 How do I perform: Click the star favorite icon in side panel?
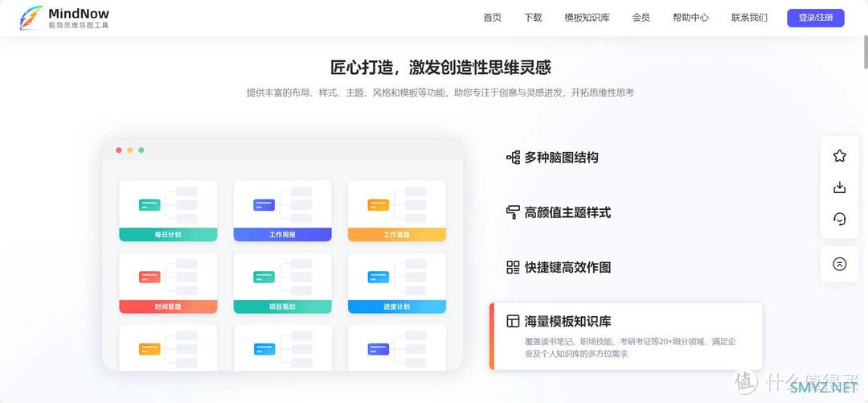pyautogui.click(x=839, y=156)
